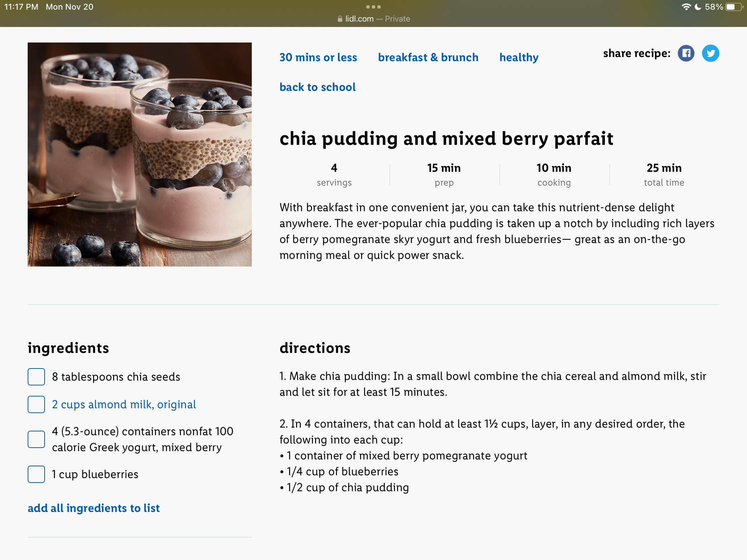Check the almond milk ingredient box
This screenshot has height=560, width=747.
(x=36, y=404)
